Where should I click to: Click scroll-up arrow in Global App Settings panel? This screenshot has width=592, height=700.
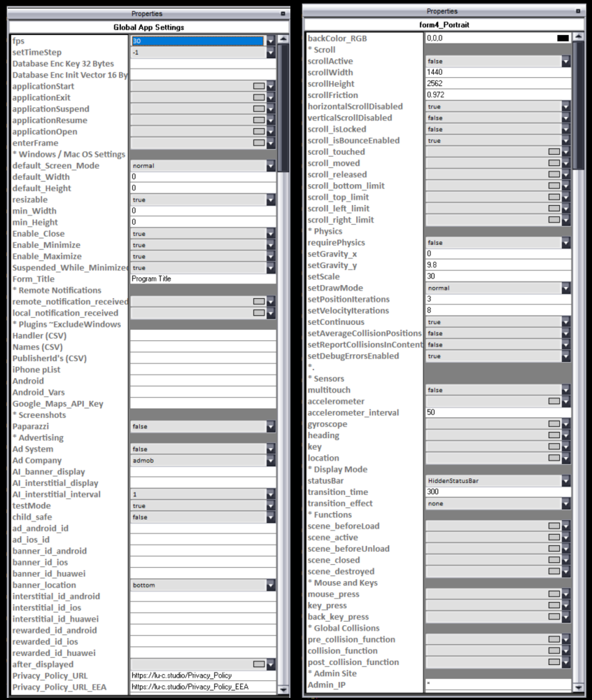click(x=283, y=39)
